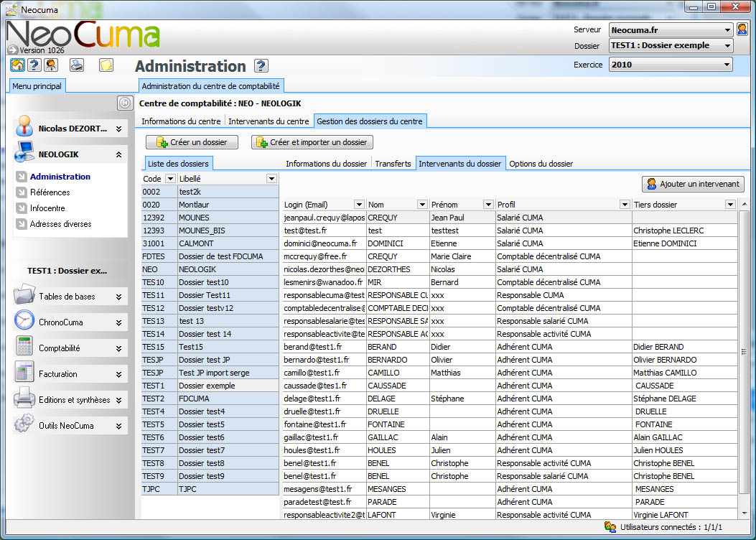The height and width of the screenshot is (540, 756).
Task: Select the 0020 Montlaur dossier row
Action: (210, 205)
